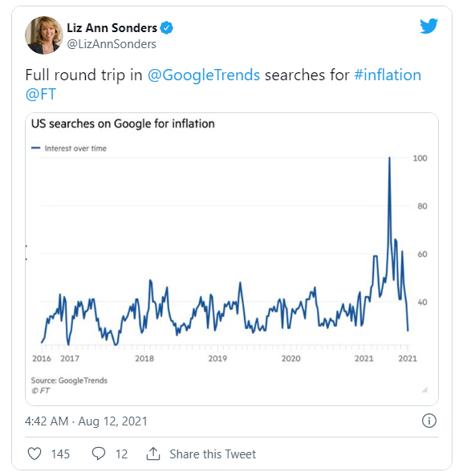Click the chart's peak at 100

pyautogui.click(x=389, y=158)
